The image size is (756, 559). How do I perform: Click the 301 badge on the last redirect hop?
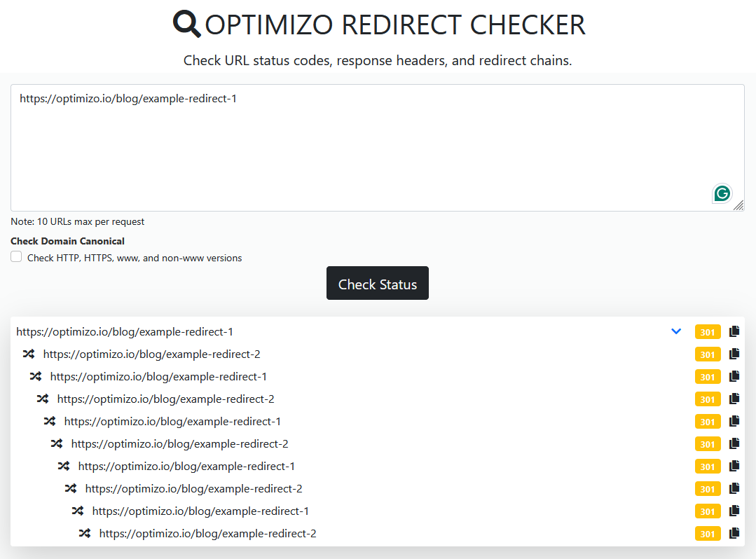pyautogui.click(x=708, y=533)
